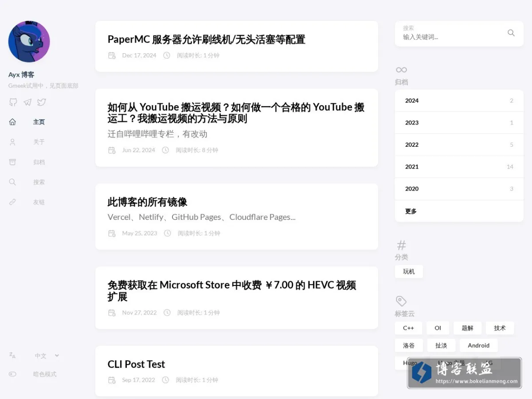Viewport: 532px width, 399px height.
Task: Click the date Dec 17, 2024
Action: click(139, 55)
